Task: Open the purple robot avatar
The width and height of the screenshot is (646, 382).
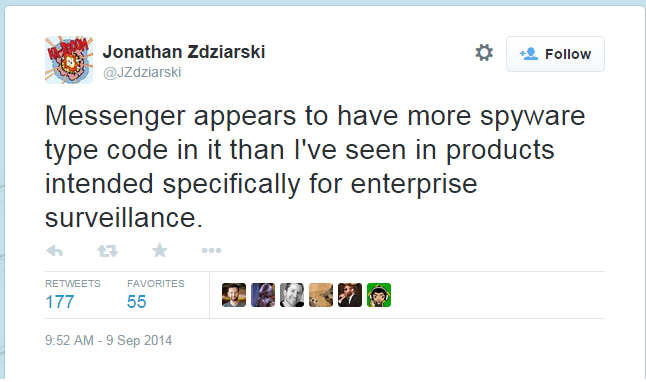Action: tap(263, 295)
